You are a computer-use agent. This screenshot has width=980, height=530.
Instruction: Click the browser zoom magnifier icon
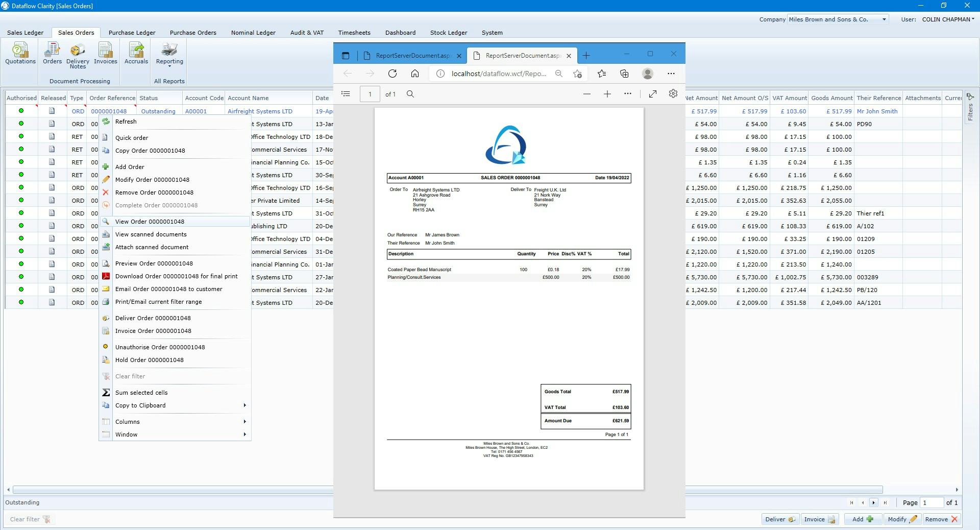point(559,74)
